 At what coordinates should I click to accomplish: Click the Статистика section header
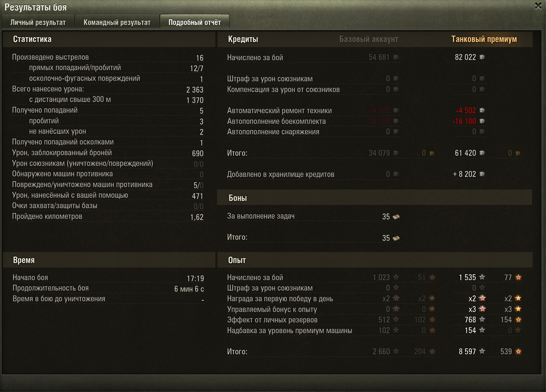click(32, 39)
